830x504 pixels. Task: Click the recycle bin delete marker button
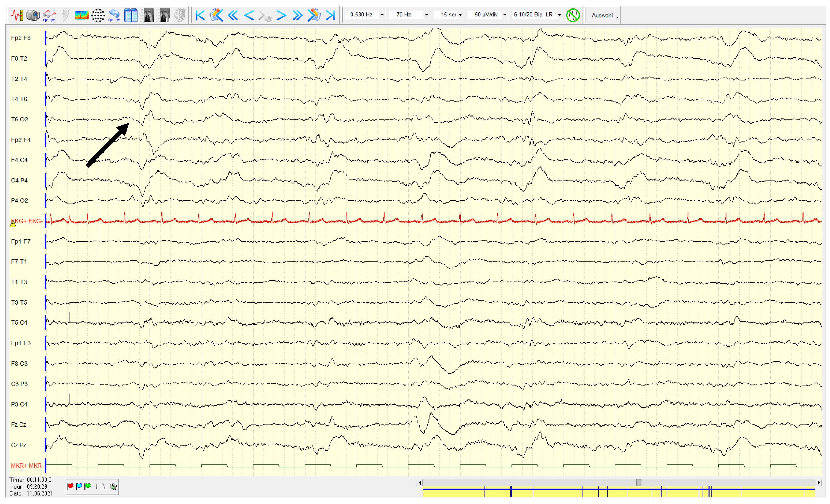coord(114,486)
